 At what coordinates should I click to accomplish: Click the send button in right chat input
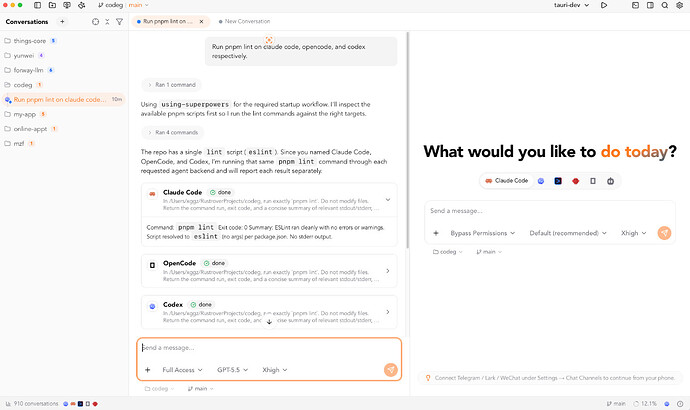coord(664,233)
